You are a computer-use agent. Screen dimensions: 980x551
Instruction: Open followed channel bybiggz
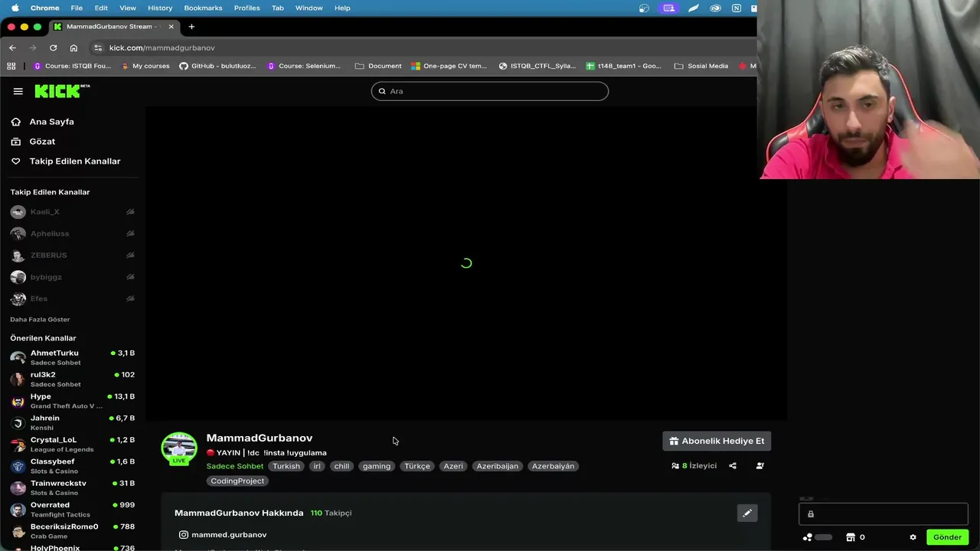pyautogui.click(x=72, y=277)
